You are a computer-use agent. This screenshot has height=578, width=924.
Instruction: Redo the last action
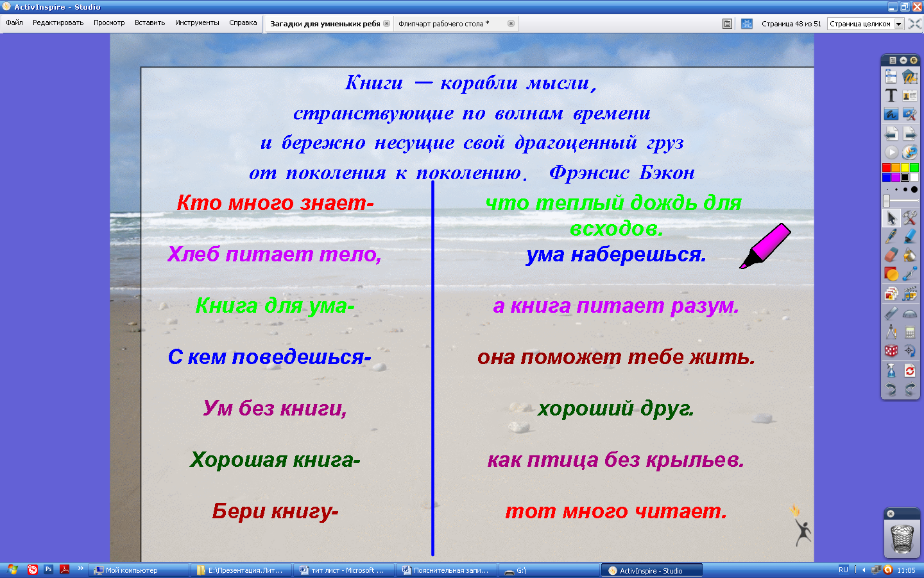point(910,389)
